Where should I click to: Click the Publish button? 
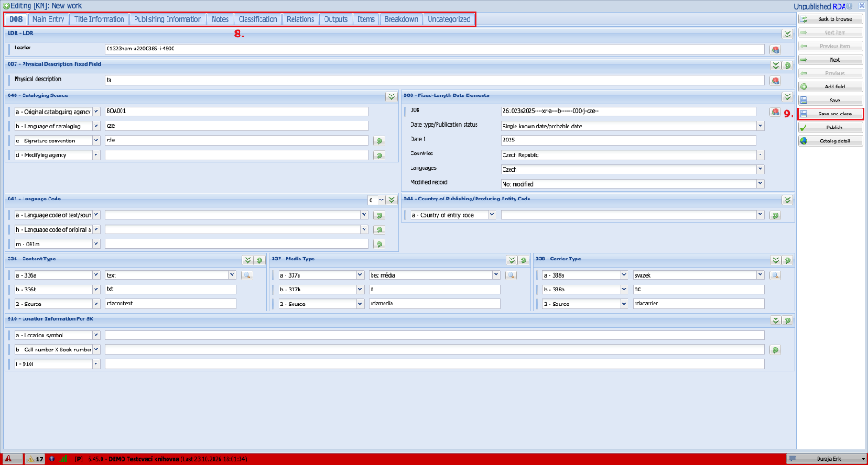click(830, 128)
